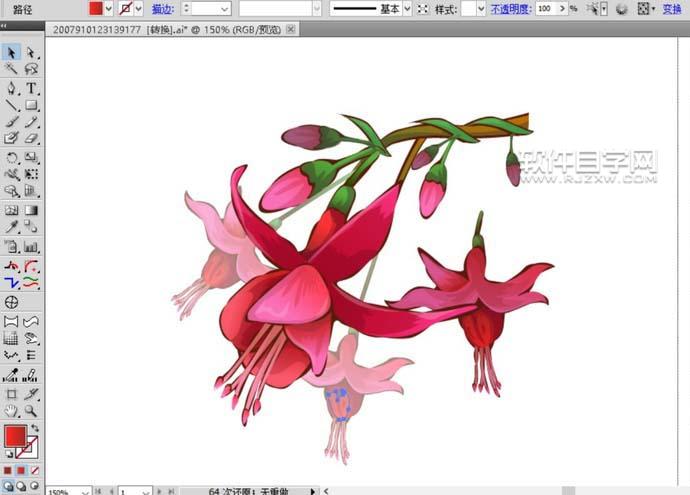Screen dimensions: 690x495
Task: Select the Type tool
Action: (x=31, y=88)
